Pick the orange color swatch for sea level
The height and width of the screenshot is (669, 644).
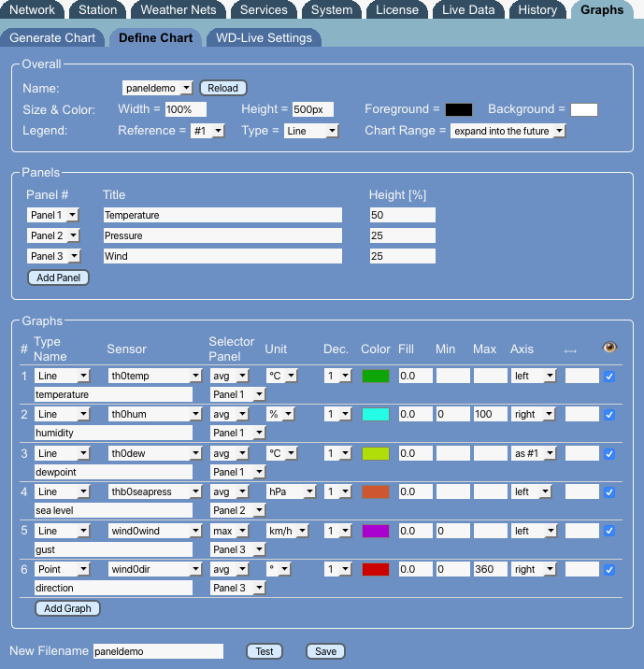pos(376,491)
